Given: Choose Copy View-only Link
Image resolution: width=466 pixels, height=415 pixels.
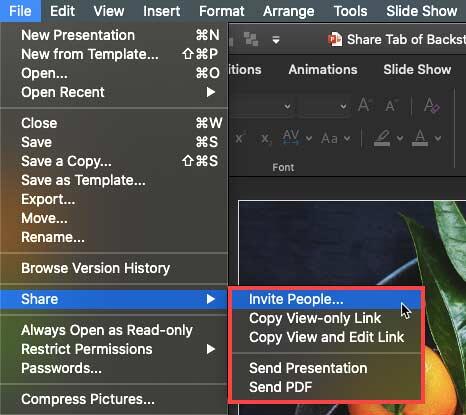Looking at the screenshot, I should click(327, 318).
